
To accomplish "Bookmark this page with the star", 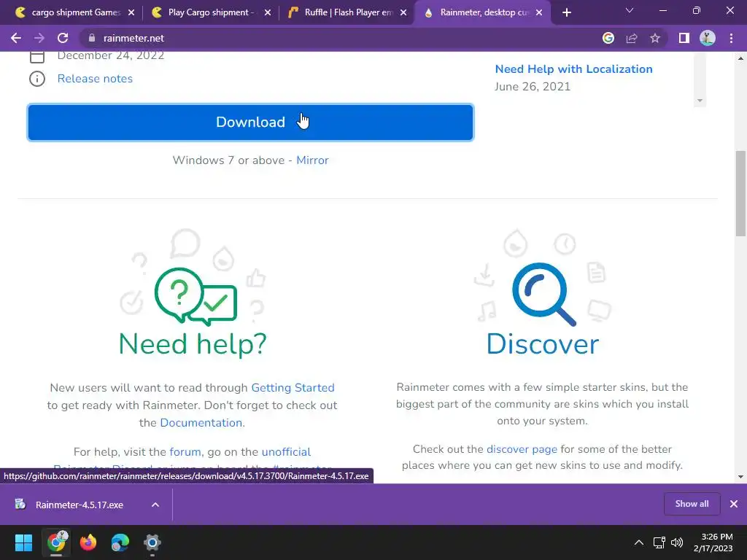I will [x=655, y=38].
